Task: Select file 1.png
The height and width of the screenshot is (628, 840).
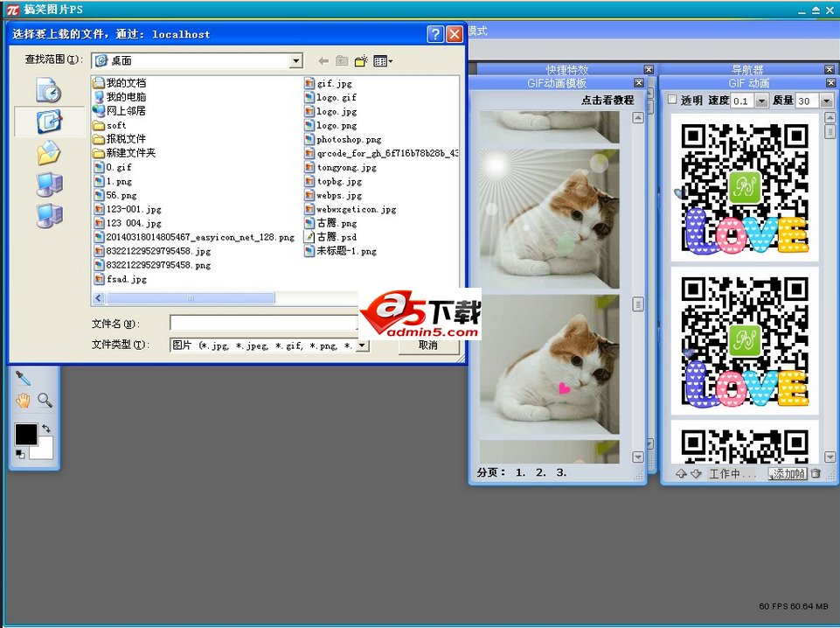Action: [x=113, y=181]
